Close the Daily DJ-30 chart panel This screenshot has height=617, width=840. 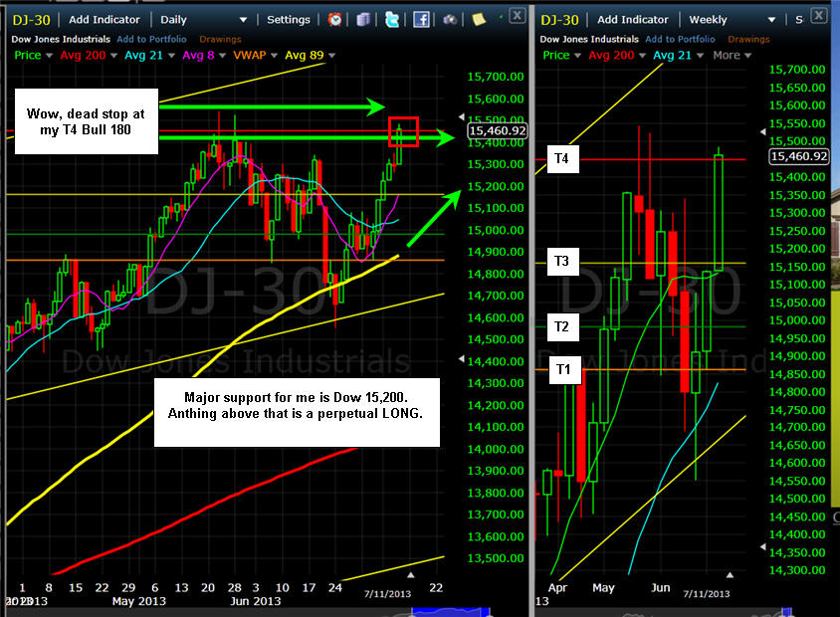point(517,16)
